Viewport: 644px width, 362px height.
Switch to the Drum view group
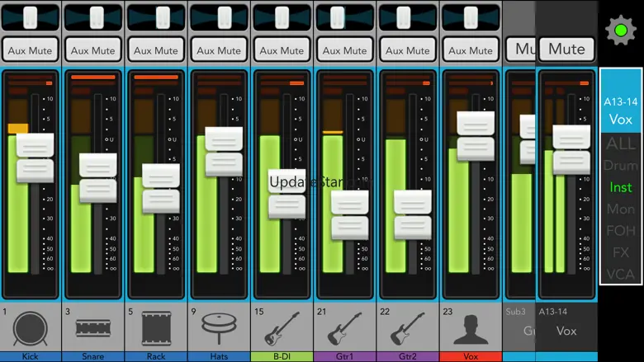click(x=621, y=165)
